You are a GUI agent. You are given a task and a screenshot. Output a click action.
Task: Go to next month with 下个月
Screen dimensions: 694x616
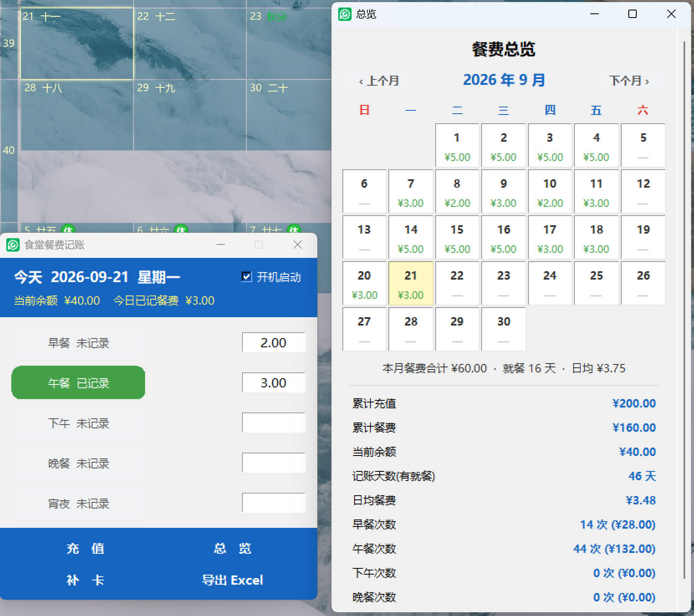[x=629, y=81]
